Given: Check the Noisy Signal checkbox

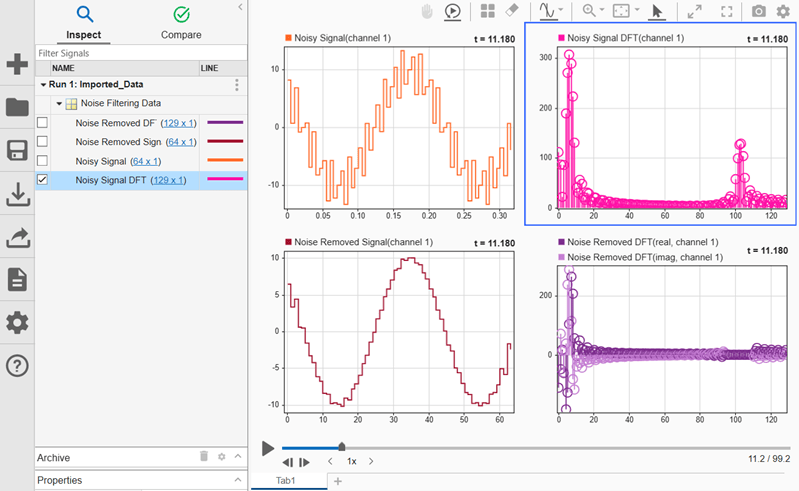Looking at the screenshot, I should click(x=42, y=160).
